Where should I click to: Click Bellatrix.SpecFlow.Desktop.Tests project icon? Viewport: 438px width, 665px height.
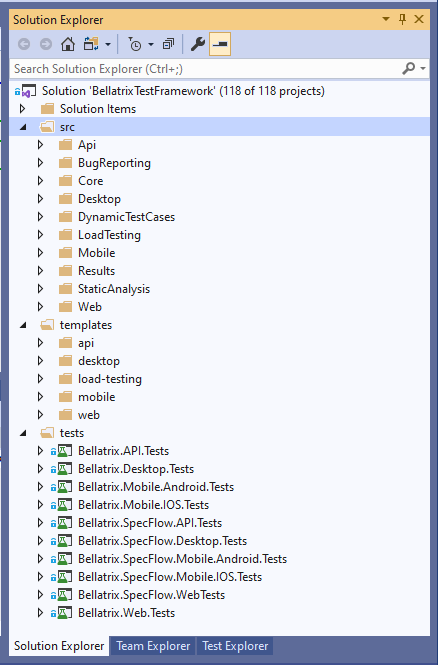point(64,541)
